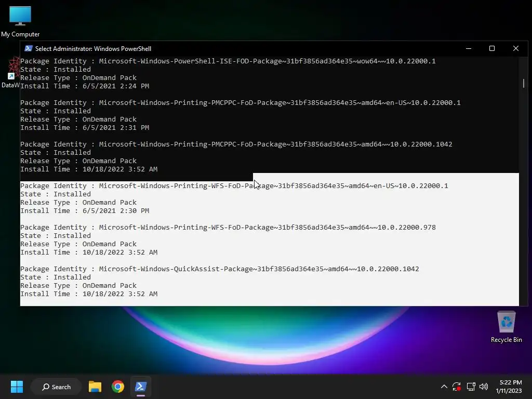Click the WFS 10.0.22000.978 package identity line
Viewport: 532px width, 399px height.
(x=228, y=228)
